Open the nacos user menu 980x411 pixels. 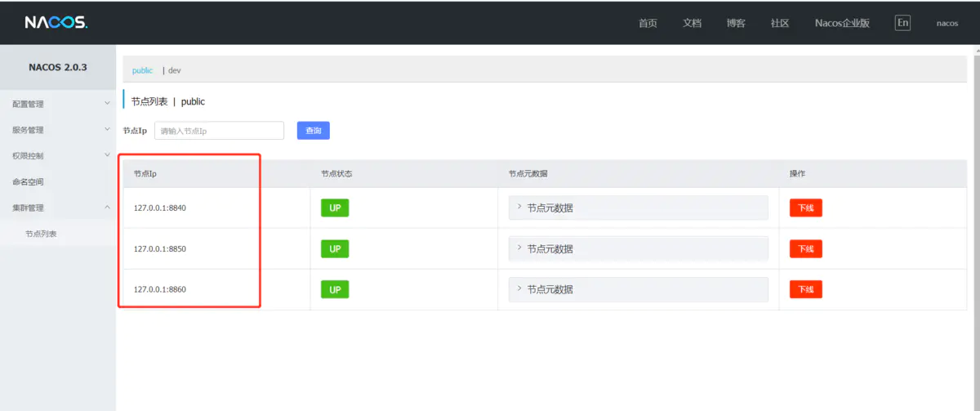947,23
